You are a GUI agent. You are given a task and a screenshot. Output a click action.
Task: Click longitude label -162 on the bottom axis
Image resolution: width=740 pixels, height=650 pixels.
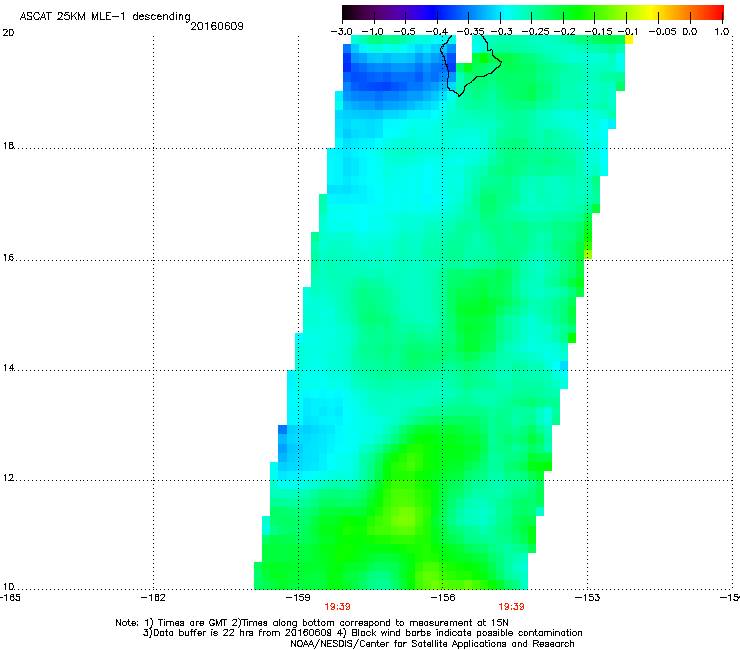click(x=153, y=598)
